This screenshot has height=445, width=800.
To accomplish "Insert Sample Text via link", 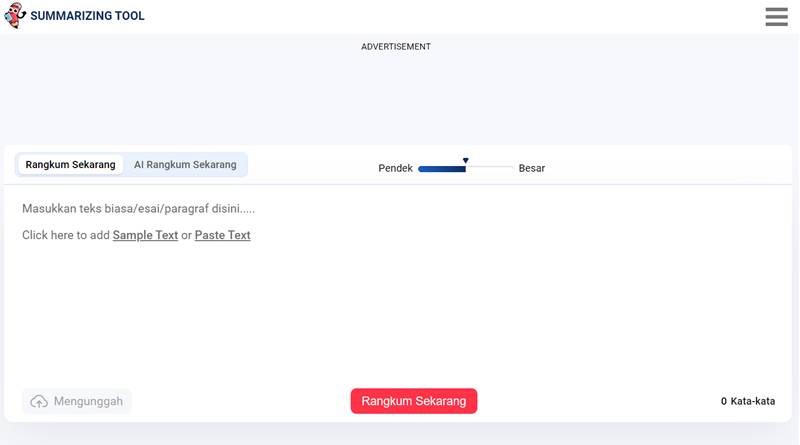I will click(x=145, y=235).
